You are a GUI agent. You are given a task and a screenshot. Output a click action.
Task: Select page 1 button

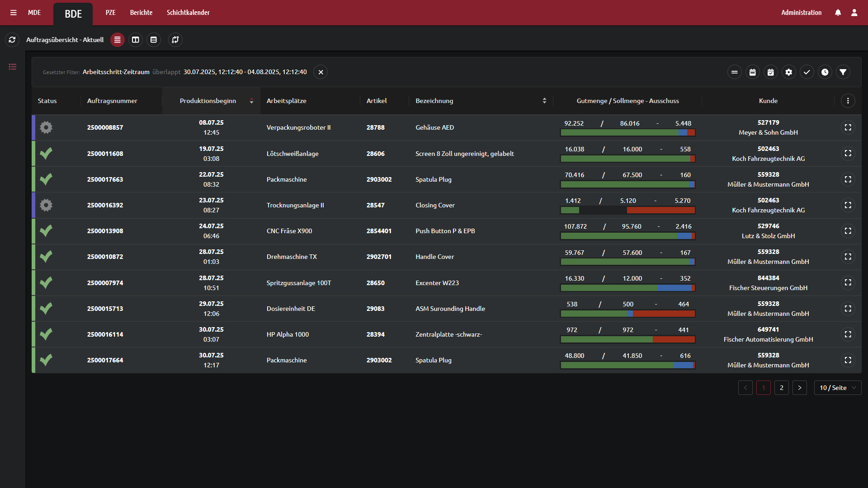(x=764, y=388)
